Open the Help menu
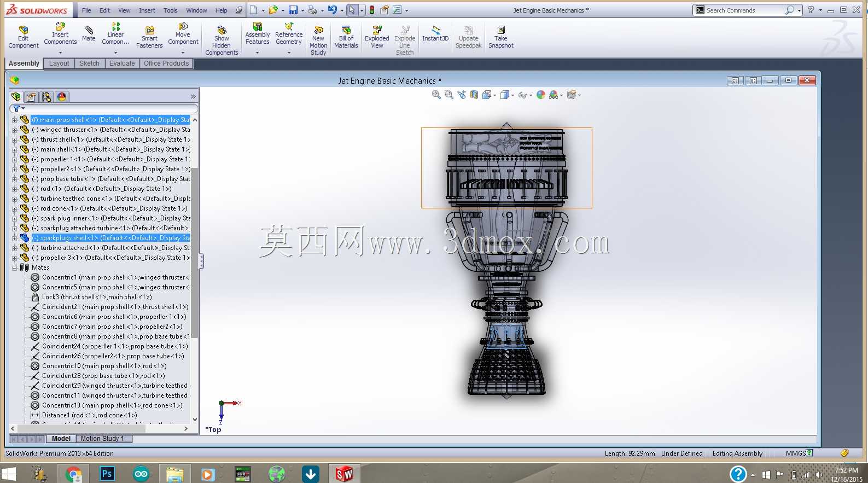 (x=221, y=10)
